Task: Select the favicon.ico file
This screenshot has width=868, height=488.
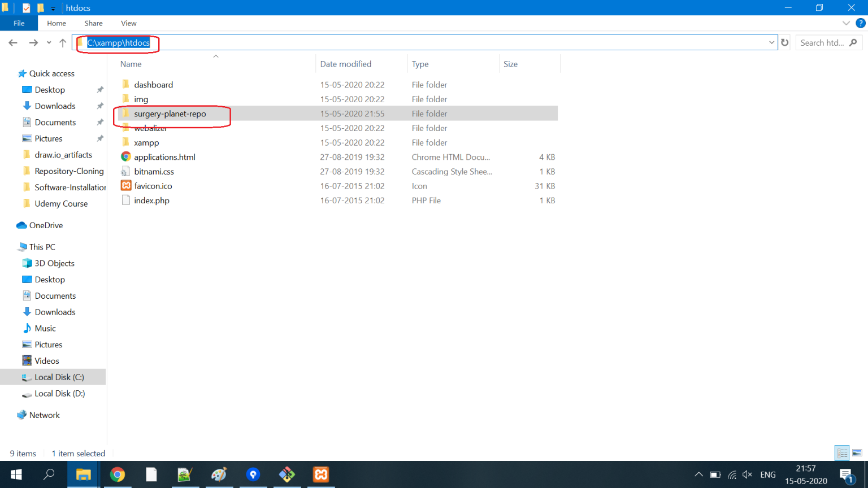Action: click(153, 186)
